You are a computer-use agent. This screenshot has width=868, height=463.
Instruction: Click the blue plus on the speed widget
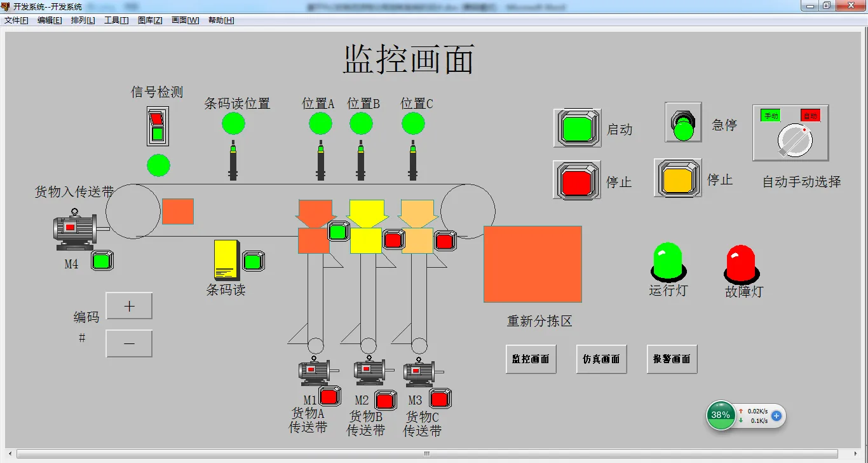click(776, 416)
